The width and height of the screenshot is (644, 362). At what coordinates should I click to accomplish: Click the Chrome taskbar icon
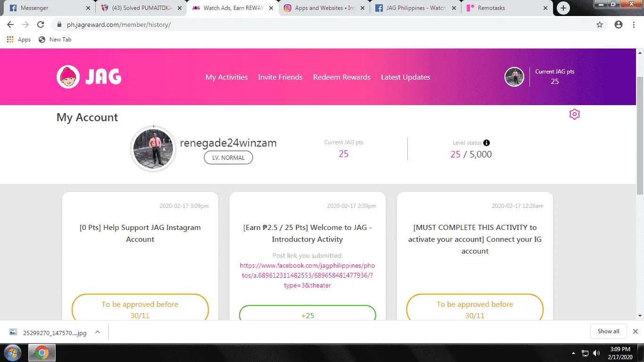(x=42, y=353)
